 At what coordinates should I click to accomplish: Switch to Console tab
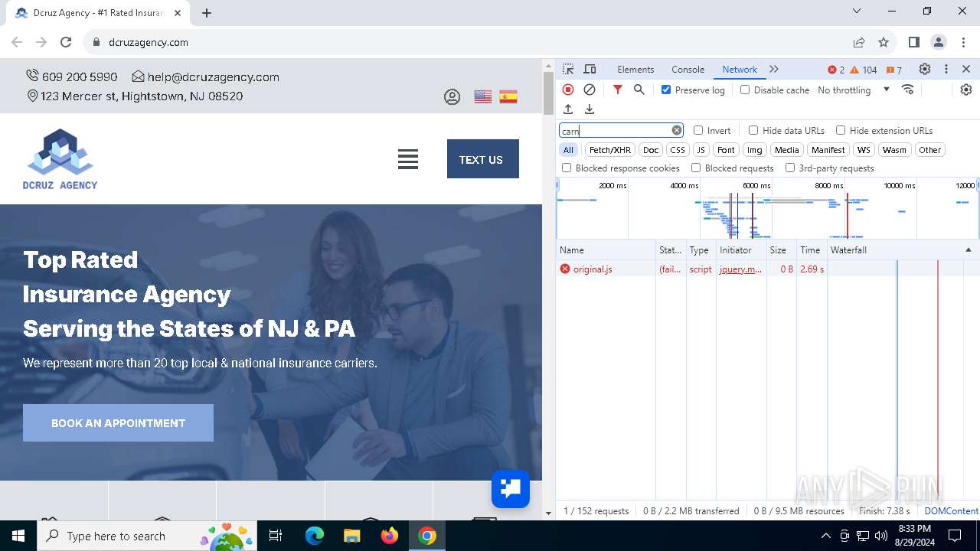pos(688,69)
